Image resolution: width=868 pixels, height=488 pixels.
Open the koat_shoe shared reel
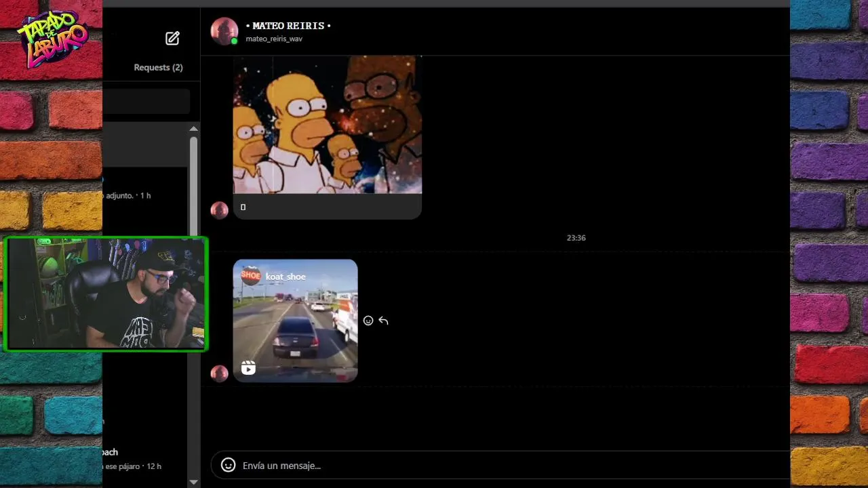point(295,321)
